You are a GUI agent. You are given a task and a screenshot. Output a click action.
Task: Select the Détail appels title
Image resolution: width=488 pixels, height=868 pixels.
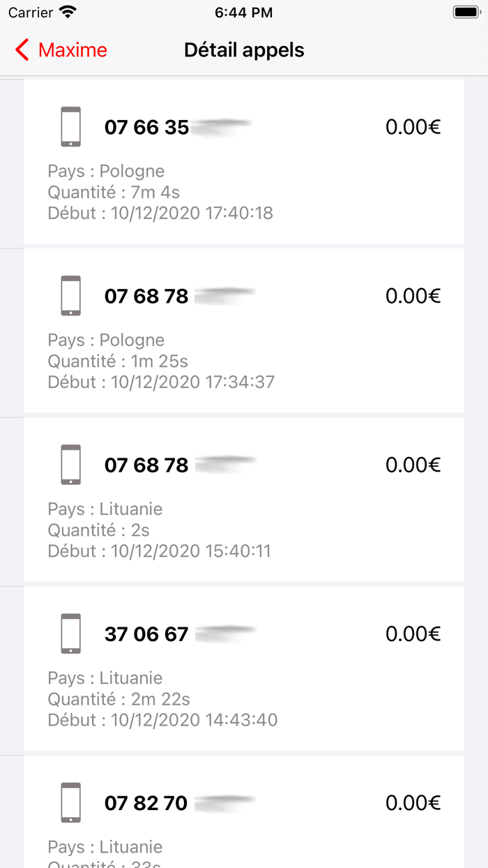pos(243,50)
